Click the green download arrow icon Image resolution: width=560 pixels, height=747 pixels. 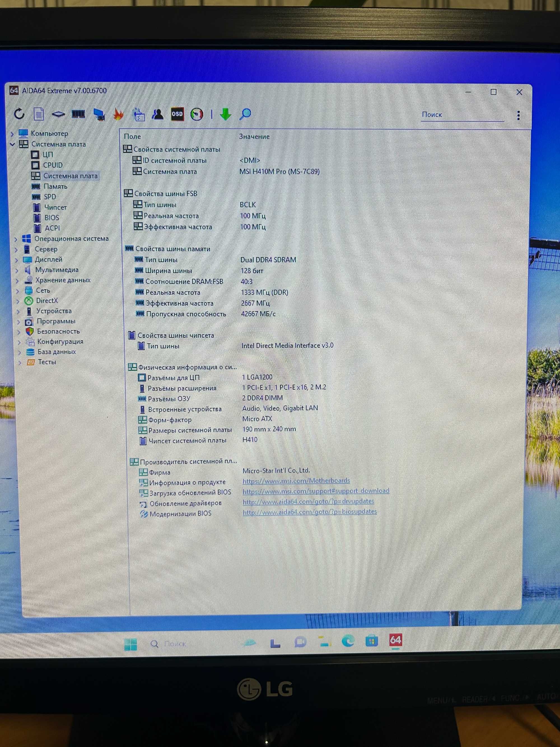(225, 114)
